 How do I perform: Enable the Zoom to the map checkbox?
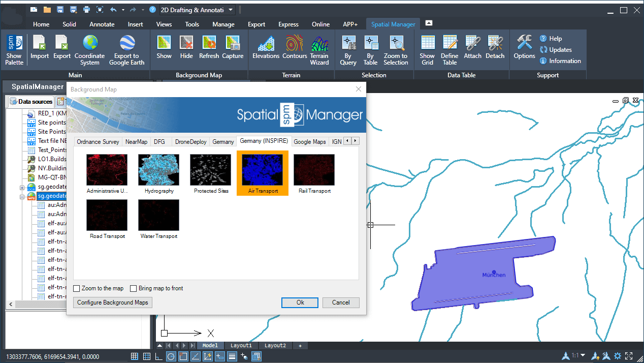point(77,288)
